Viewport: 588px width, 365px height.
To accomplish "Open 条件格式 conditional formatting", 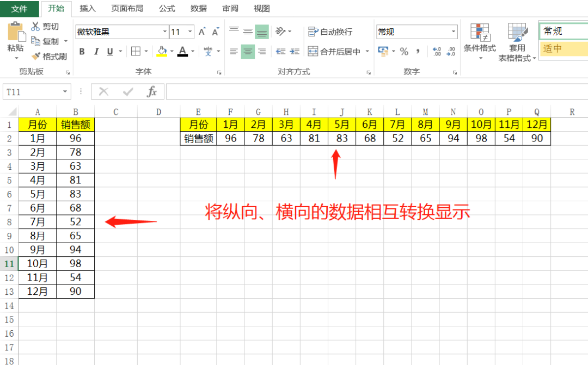I will [480, 41].
